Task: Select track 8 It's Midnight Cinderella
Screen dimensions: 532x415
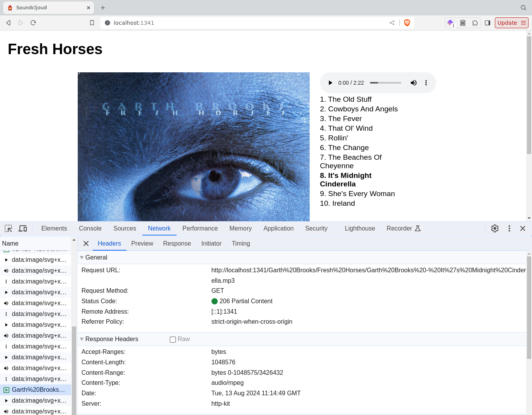Action: point(346,180)
